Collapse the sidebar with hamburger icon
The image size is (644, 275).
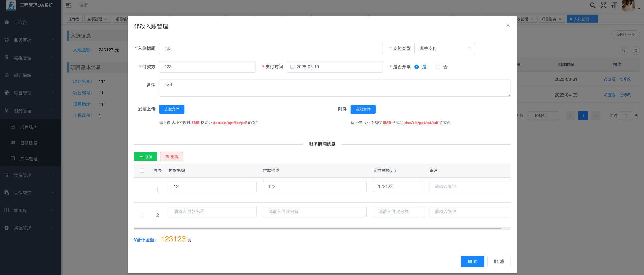[x=69, y=5]
